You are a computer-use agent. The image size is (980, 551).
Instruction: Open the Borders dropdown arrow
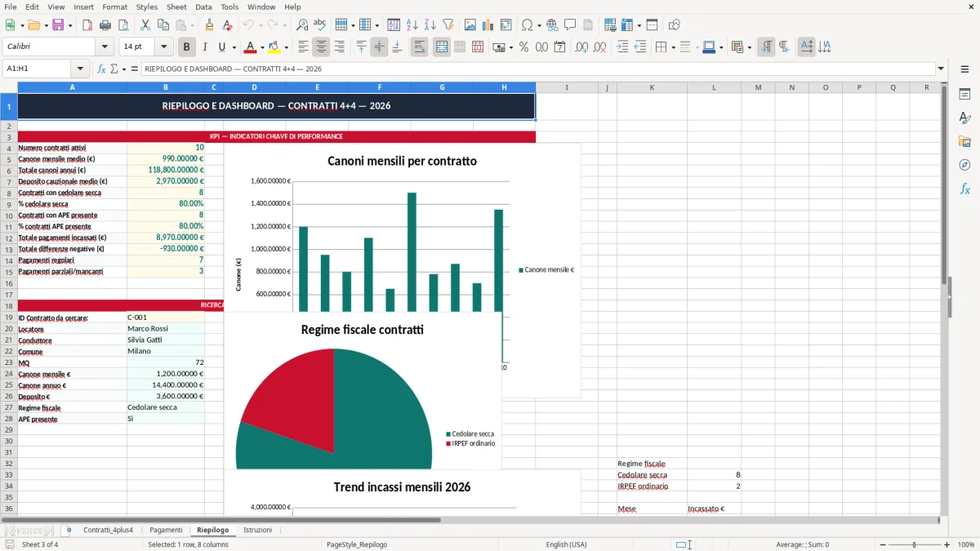(x=673, y=47)
